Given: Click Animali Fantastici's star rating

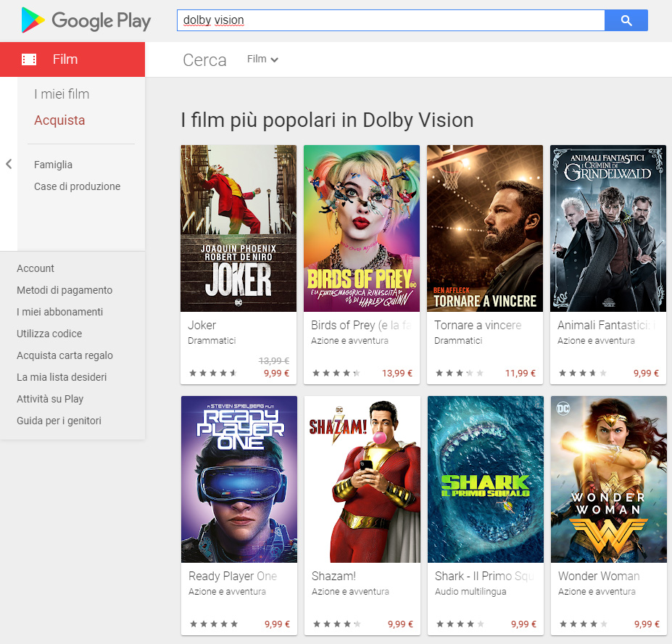Looking at the screenshot, I should pyautogui.click(x=583, y=373).
